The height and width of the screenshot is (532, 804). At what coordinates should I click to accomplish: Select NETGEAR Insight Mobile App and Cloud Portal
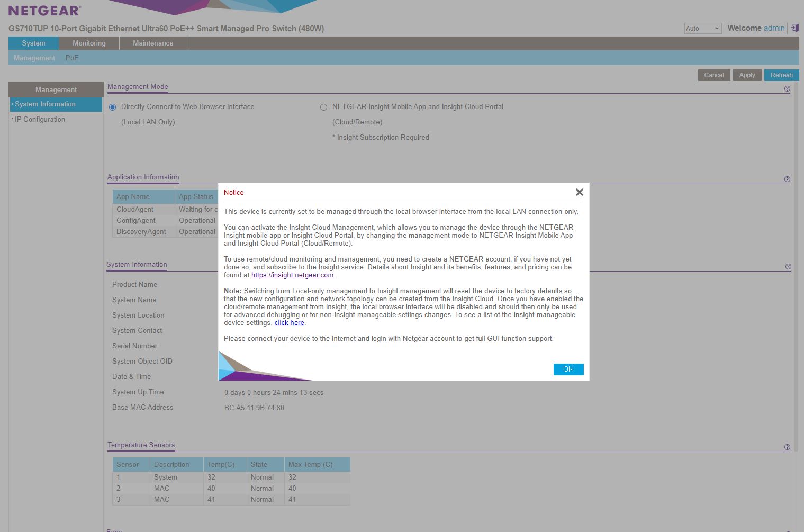coord(323,107)
